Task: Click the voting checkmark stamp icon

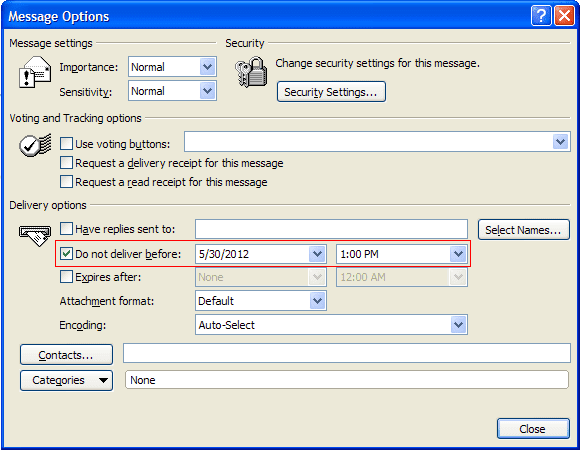Action: (35, 145)
